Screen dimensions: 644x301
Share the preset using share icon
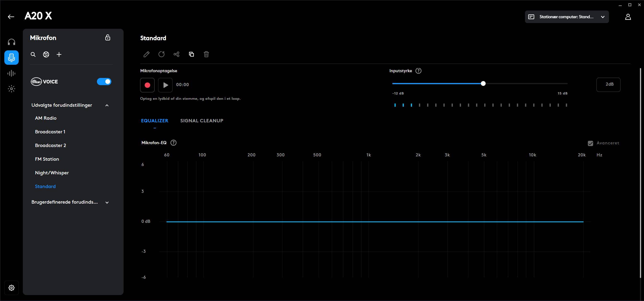tap(177, 54)
